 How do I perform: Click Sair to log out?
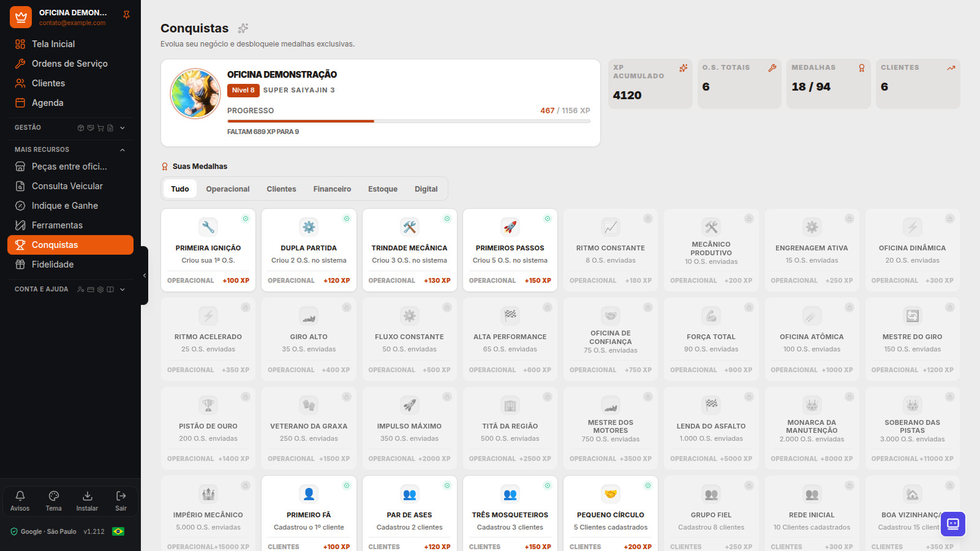tap(121, 501)
